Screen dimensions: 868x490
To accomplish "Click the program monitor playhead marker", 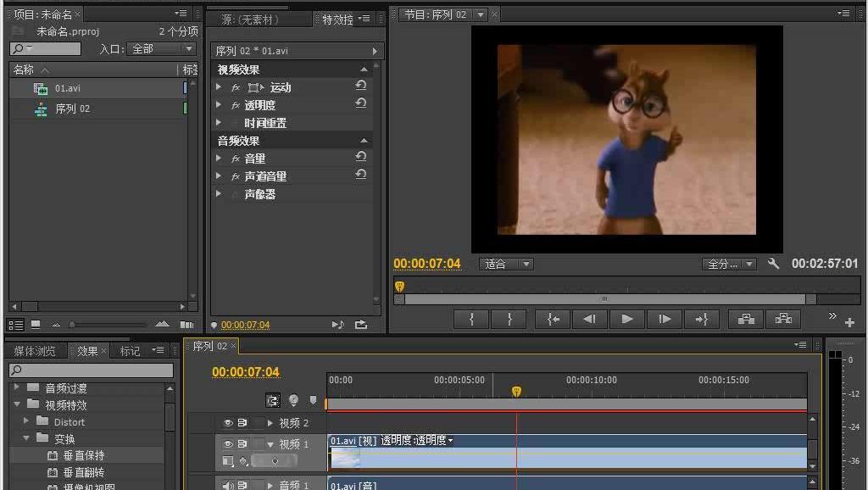I will [x=400, y=286].
